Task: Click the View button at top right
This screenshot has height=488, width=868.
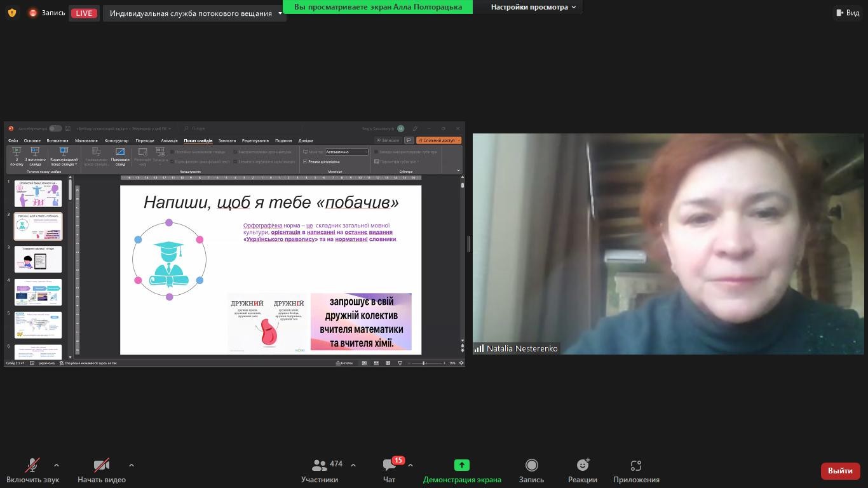Action: point(848,13)
